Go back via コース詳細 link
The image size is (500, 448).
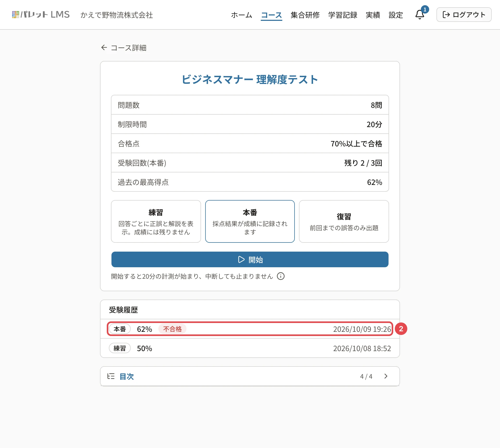pos(124,48)
